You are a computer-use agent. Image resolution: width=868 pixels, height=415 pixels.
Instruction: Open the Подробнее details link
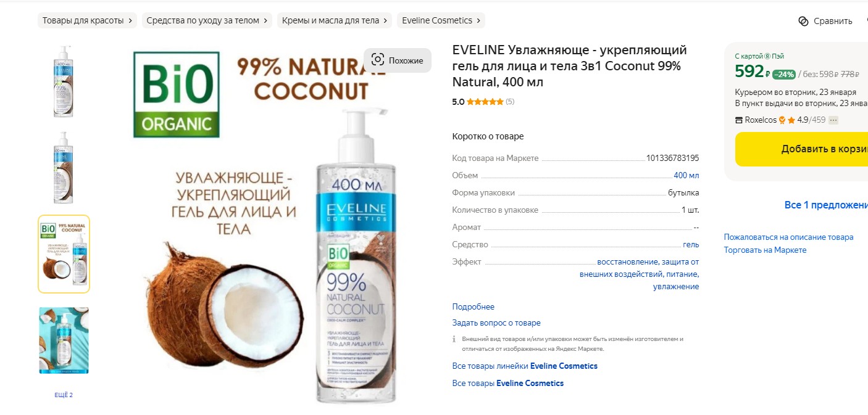[474, 306]
